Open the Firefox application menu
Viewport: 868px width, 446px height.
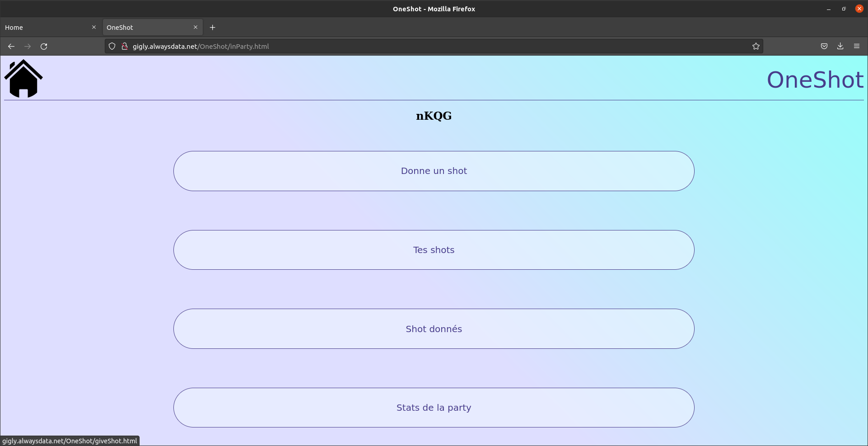(x=857, y=46)
